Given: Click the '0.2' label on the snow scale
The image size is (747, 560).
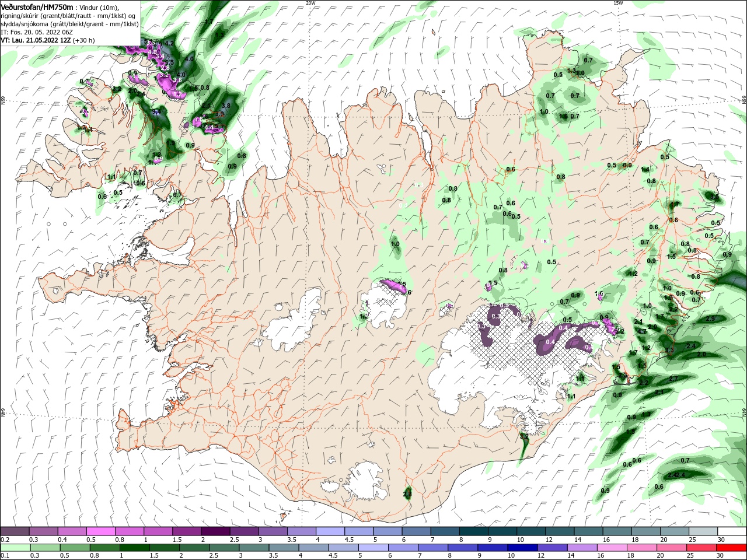Looking at the screenshot, I should click(5, 540).
